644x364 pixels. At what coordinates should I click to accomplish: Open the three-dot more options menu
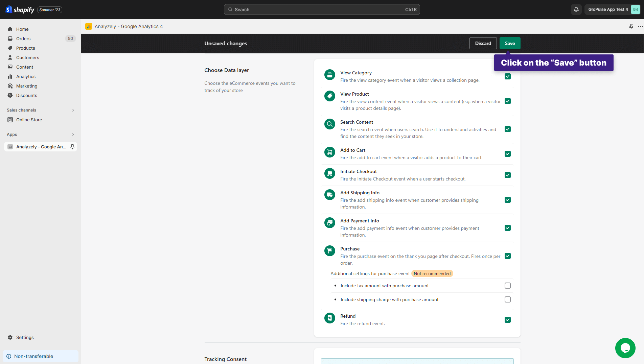tap(640, 26)
